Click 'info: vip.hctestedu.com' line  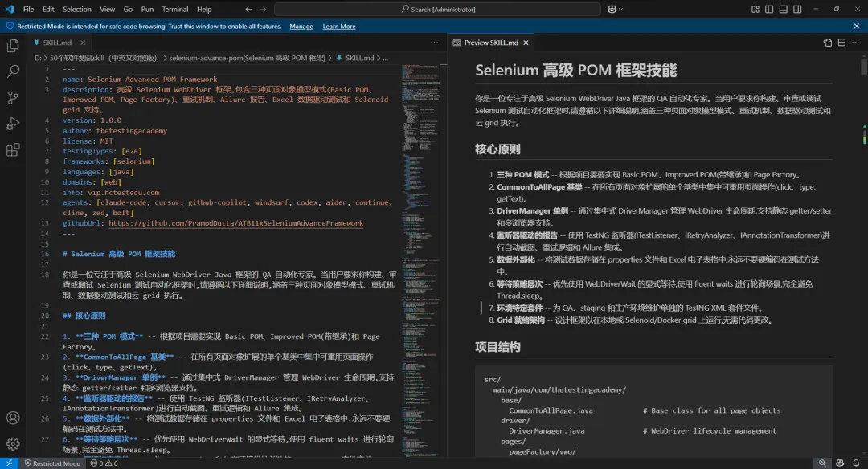click(x=111, y=193)
